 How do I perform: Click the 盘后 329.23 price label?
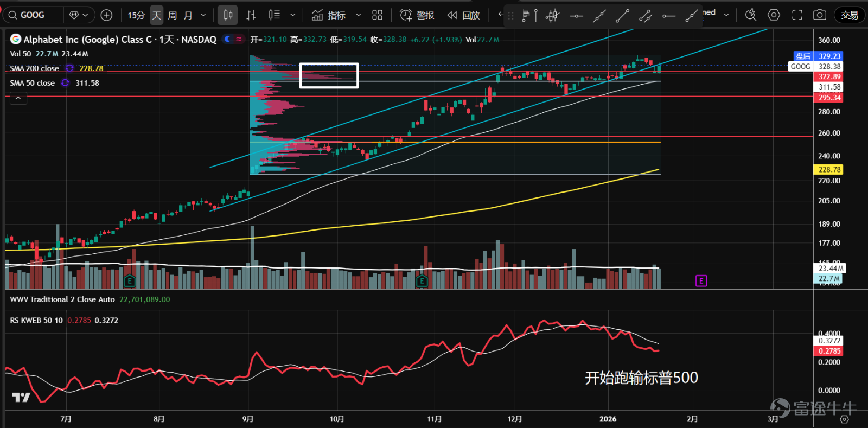coord(819,56)
